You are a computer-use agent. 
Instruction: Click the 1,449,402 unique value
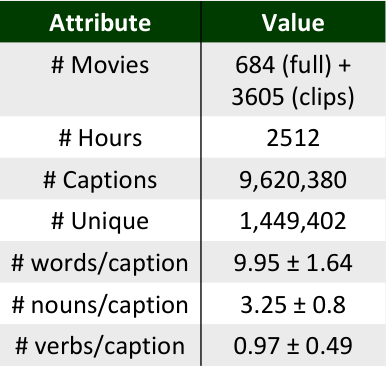tap(293, 220)
